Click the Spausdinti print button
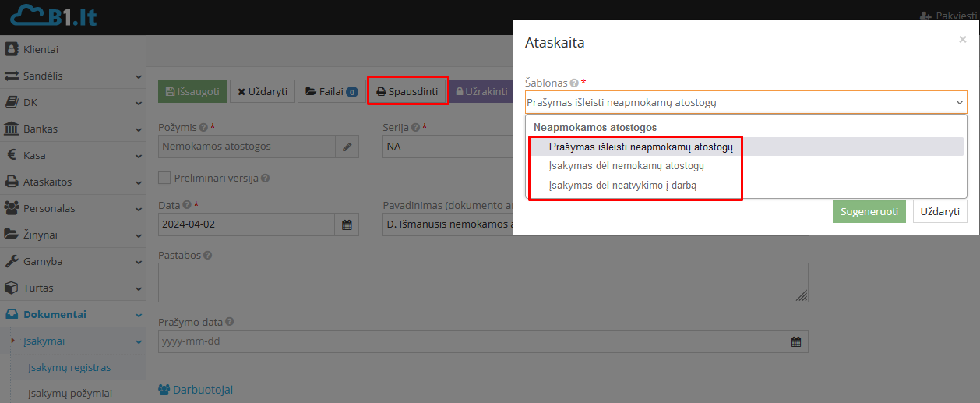Screen dimensions: 980x403 [407, 91]
